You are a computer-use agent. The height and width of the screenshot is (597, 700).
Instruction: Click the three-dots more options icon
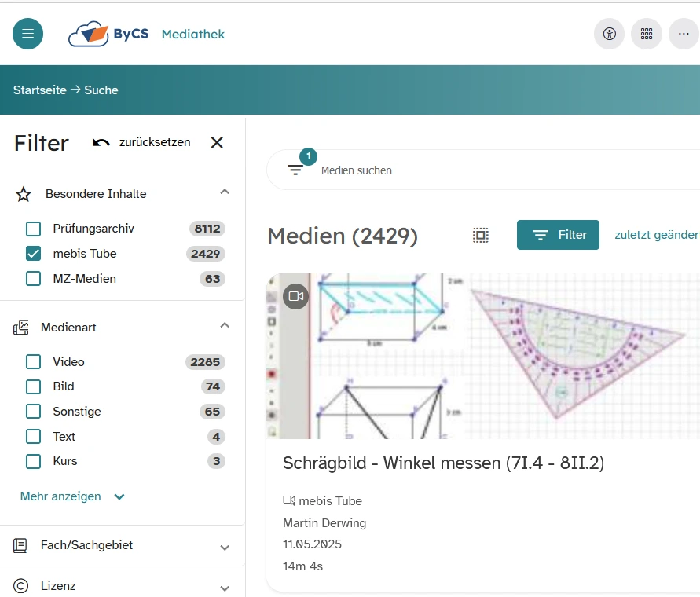[684, 34]
